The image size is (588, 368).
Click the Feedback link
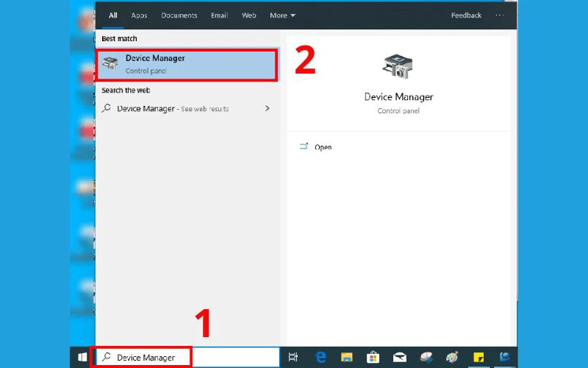click(x=466, y=15)
